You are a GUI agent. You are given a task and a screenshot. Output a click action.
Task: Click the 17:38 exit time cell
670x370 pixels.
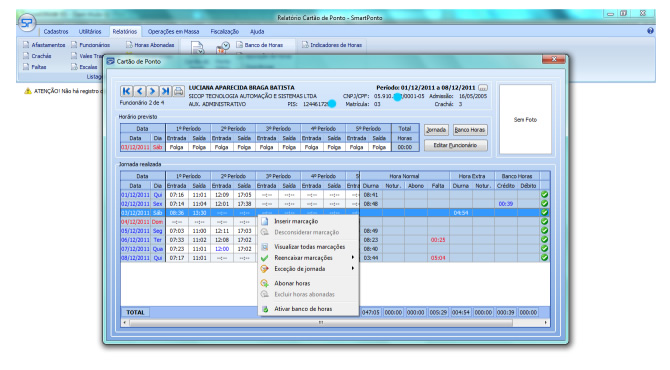244,204
